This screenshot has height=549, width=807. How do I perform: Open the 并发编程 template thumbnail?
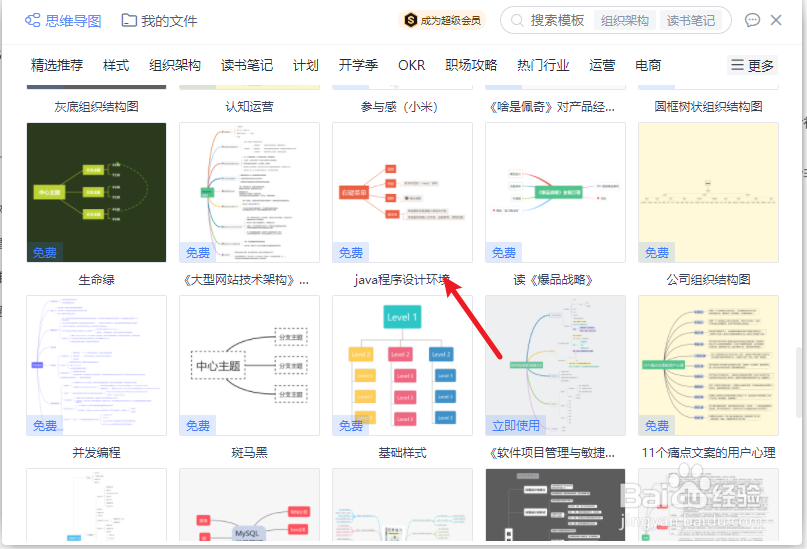pos(96,365)
